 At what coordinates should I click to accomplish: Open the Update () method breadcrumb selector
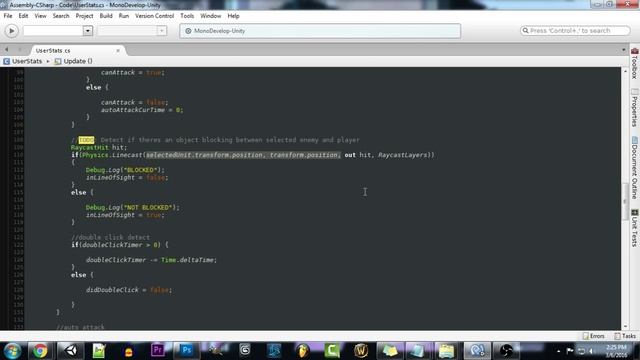pyautogui.click(x=74, y=61)
